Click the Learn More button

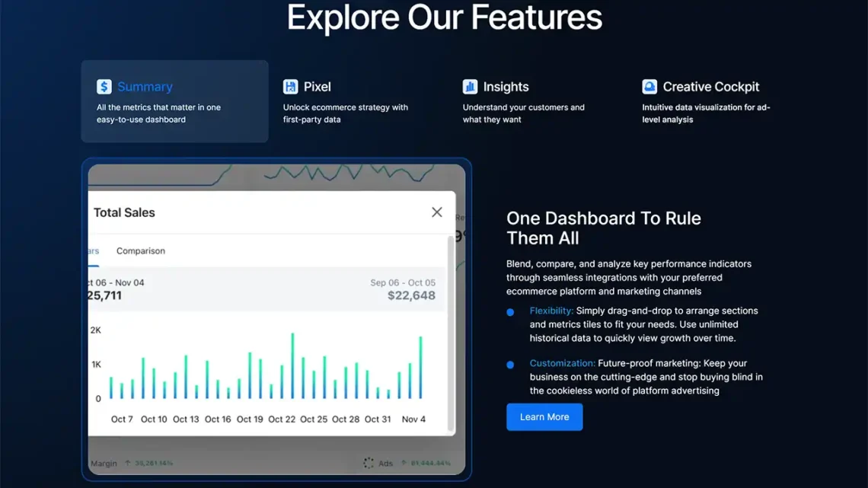pyautogui.click(x=544, y=416)
